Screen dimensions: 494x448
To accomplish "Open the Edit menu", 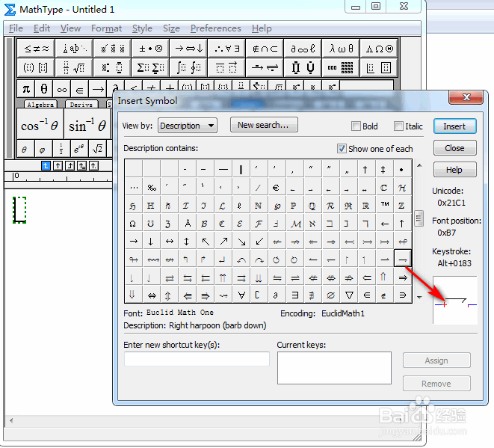I will [42, 28].
